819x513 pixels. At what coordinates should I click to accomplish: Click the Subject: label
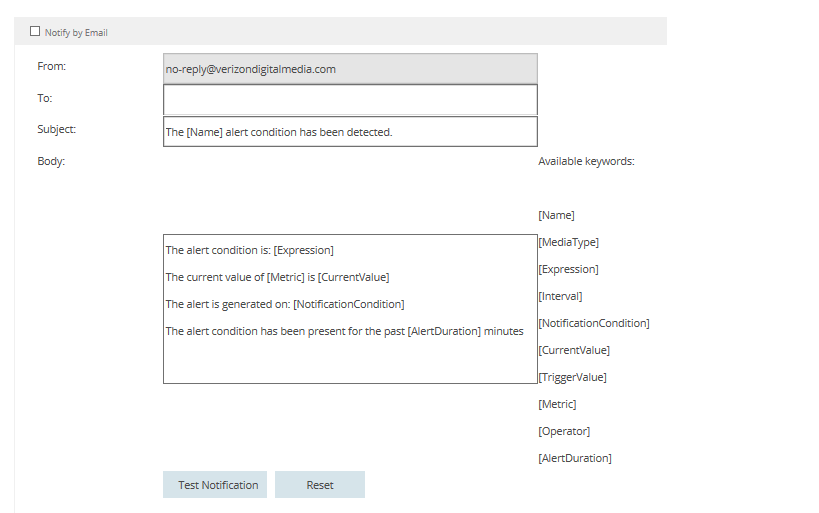click(56, 130)
